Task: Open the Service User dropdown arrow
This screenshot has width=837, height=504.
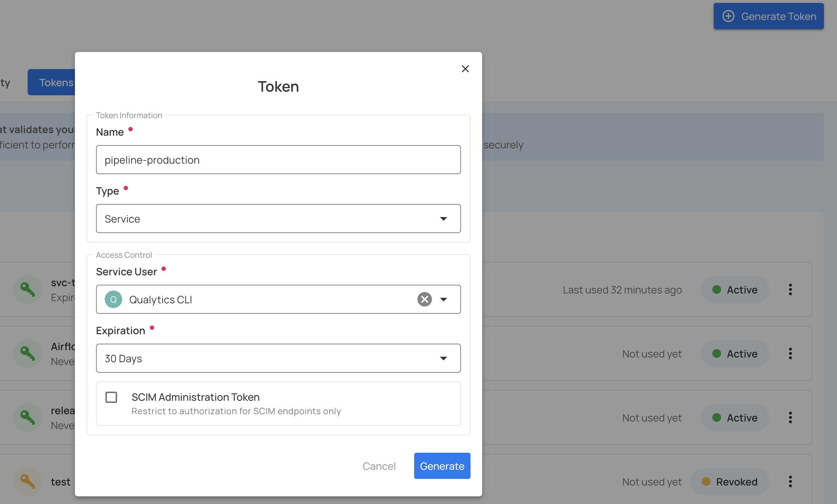Action: [x=443, y=299]
